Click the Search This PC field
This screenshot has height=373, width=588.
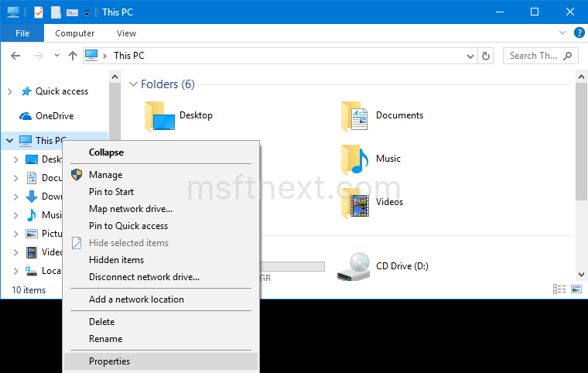pos(540,56)
